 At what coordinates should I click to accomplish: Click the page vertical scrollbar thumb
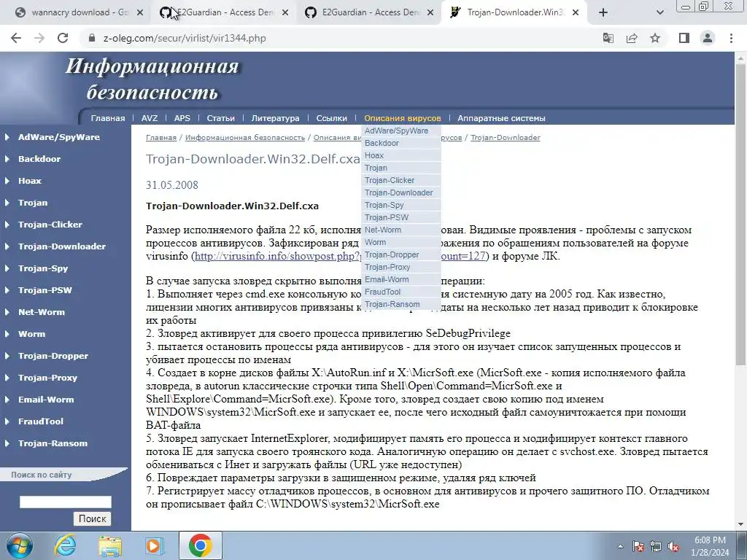[741, 214]
